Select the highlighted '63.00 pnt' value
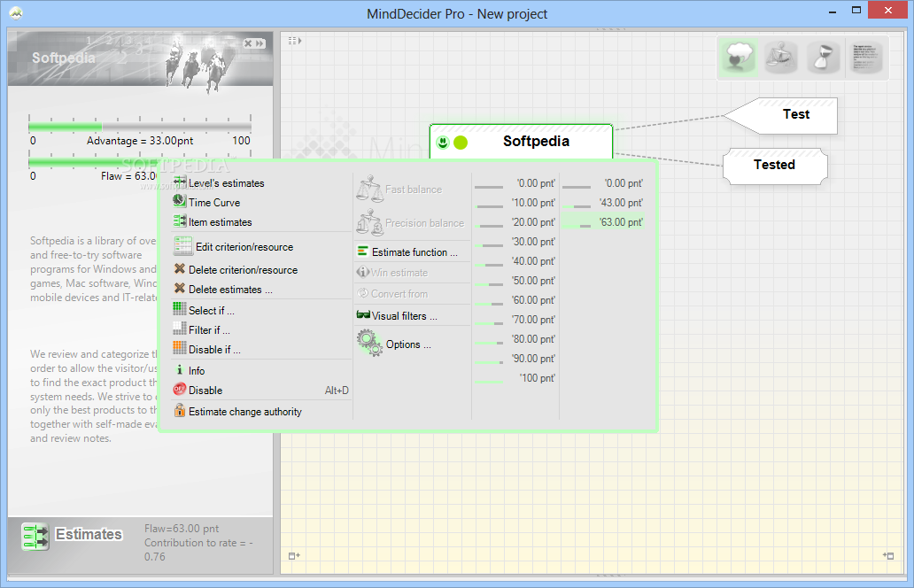914x588 pixels. tap(603, 222)
